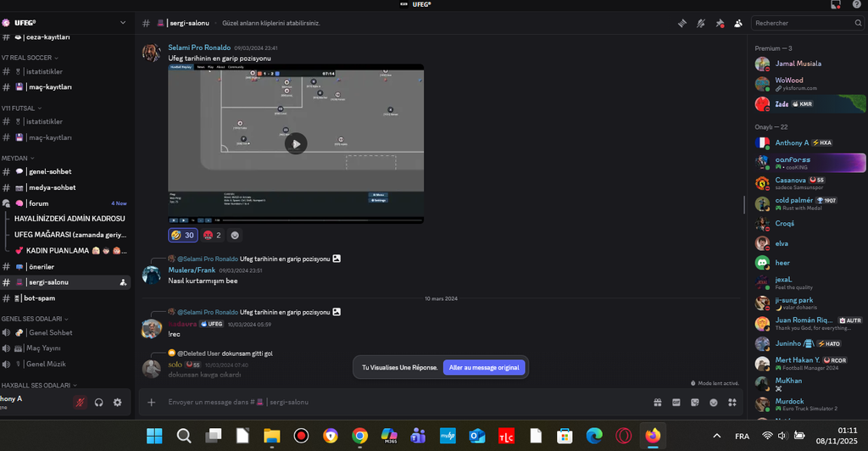Viewport: 868px width, 451px height.
Task: Toggle the member list visibility
Action: pyautogui.click(x=738, y=23)
